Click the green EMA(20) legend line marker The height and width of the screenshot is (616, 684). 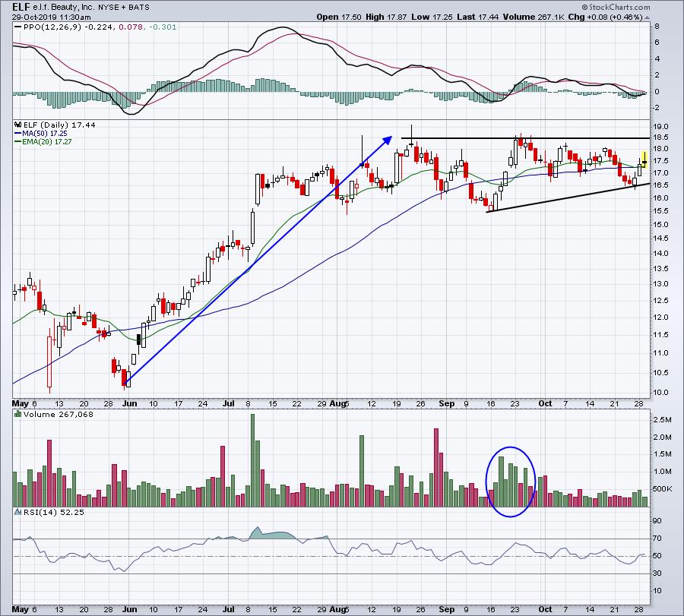pos(17,142)
